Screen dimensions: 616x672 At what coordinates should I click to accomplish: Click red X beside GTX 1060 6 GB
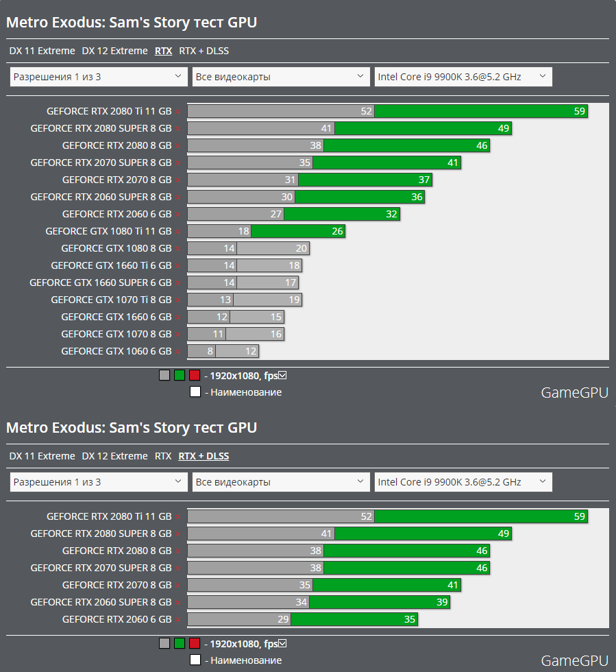coord(177,351)
